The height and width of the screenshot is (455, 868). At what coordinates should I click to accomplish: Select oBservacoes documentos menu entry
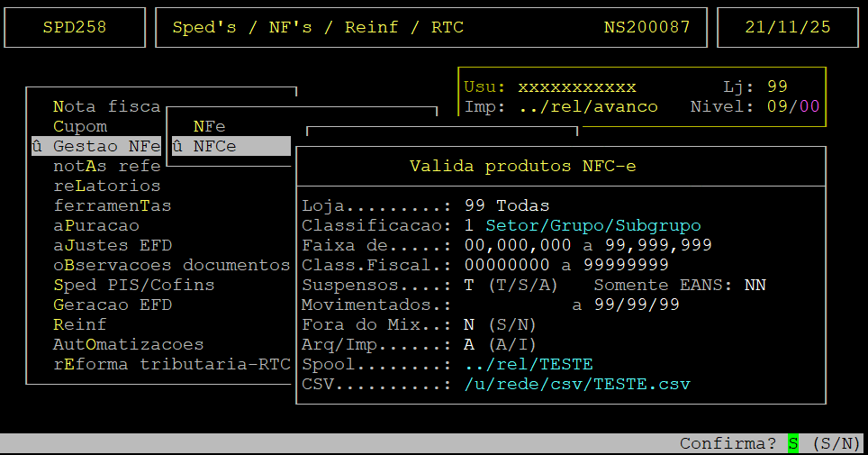[x=171, y=265]
